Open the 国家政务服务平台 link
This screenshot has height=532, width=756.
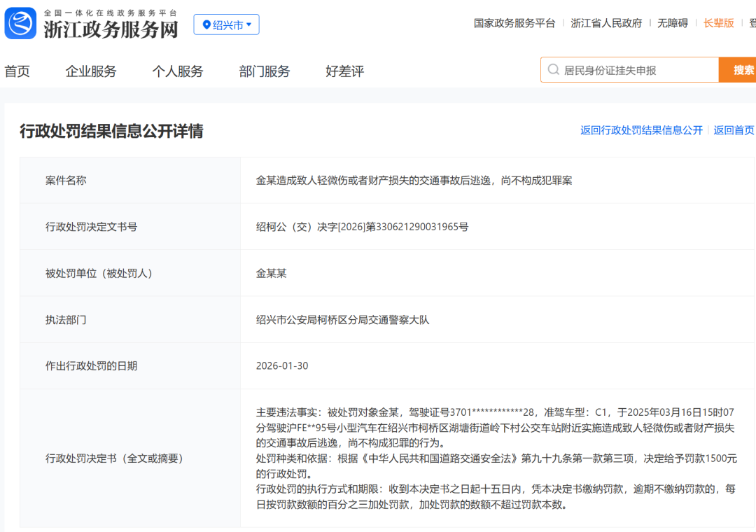pos(514,23)
